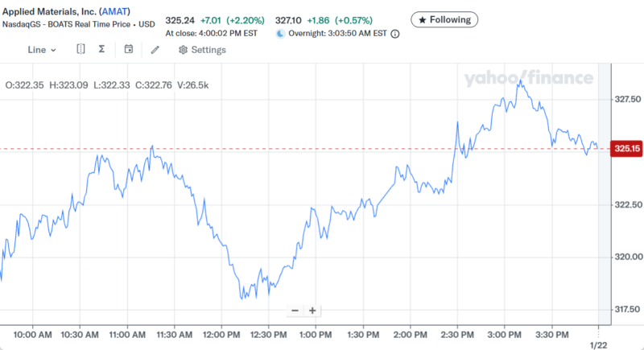Click the 12:00 PM time axis label

222,335
